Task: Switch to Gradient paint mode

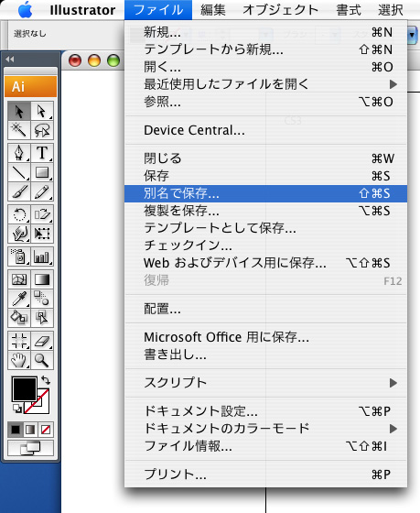Action: pyautogui.click(x=30, y=430)
